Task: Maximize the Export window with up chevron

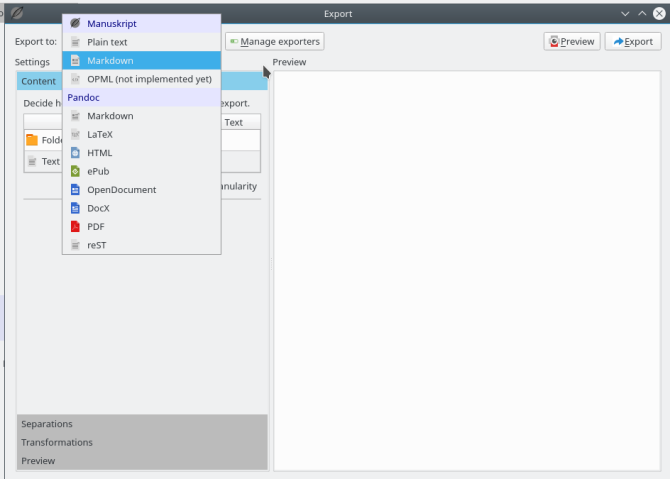Action: tap(642, 14)
